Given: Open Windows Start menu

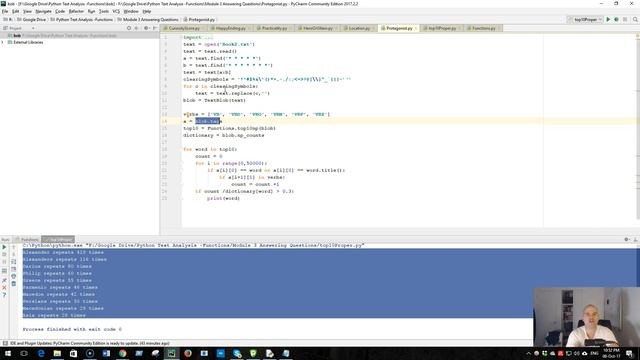Looking at the screenshot, I should coord(8,353).
